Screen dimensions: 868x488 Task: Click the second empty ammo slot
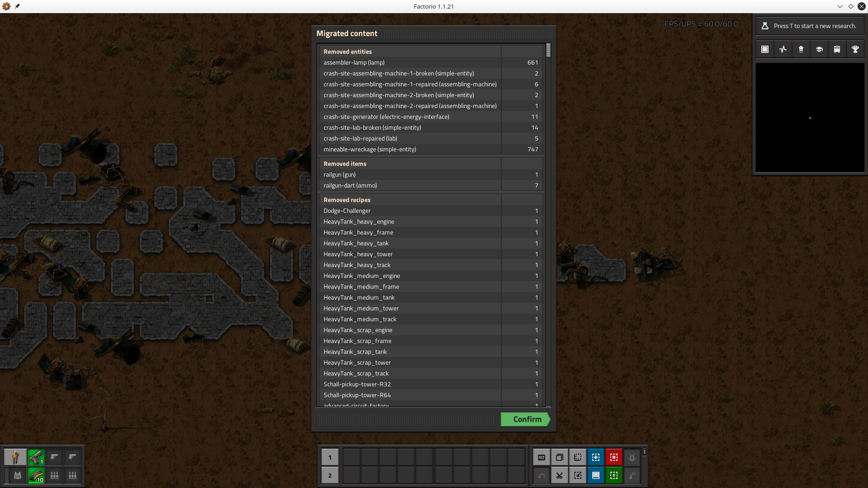(x=54, y=475)
